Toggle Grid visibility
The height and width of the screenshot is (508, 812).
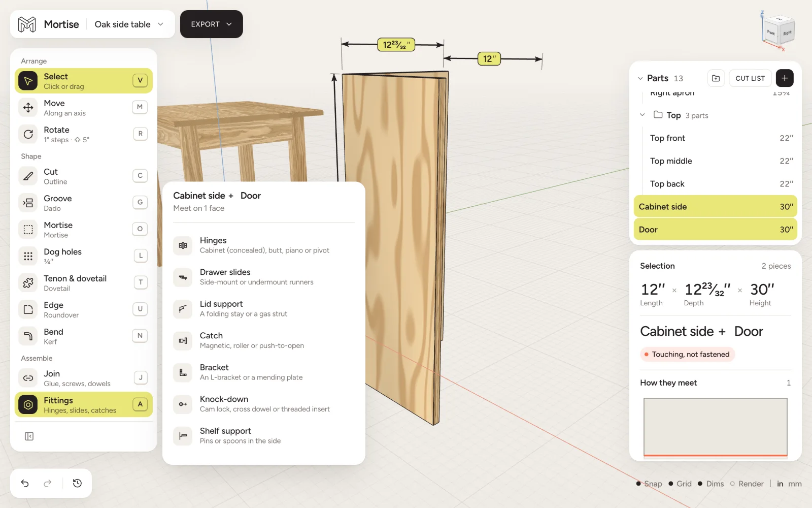pos(680,484)
